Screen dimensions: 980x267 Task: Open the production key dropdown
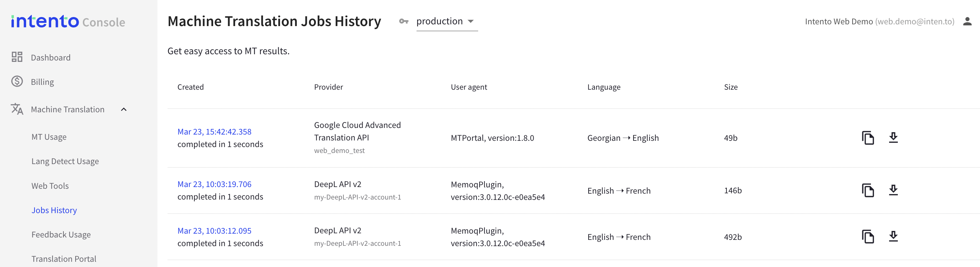pos(447,21)
